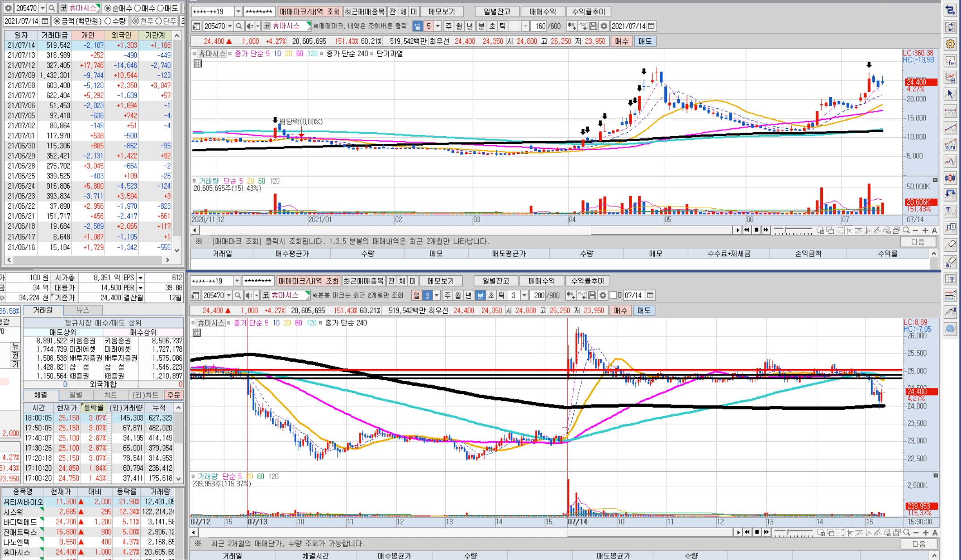Search stock in upper chart toolbar
Screen dimensions: 961x560
239,26
